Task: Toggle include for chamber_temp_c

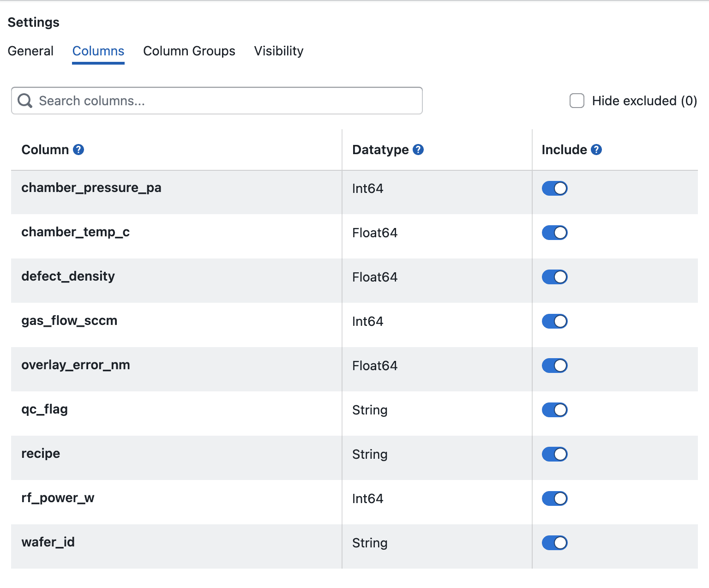Action: (x=555, y=233)
